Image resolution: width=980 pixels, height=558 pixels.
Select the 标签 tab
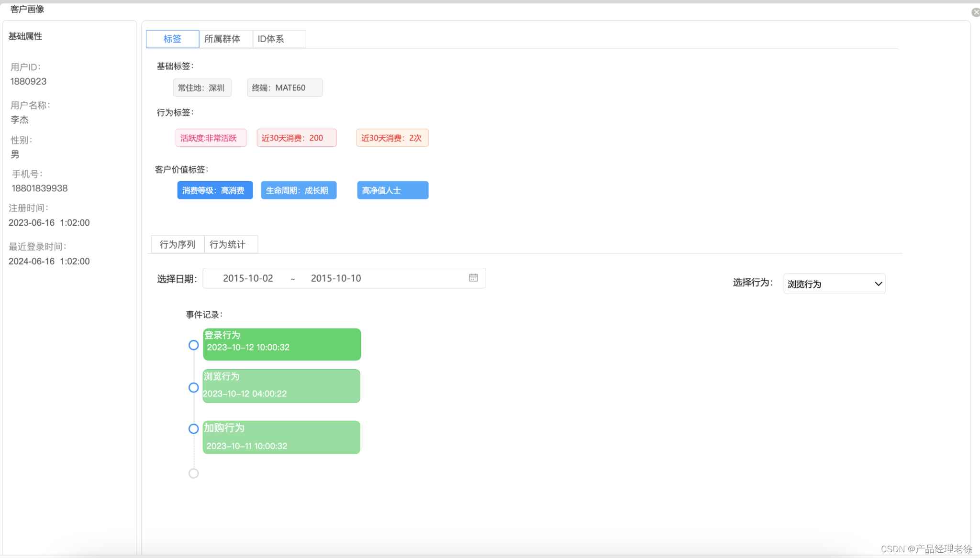[172, 39]
